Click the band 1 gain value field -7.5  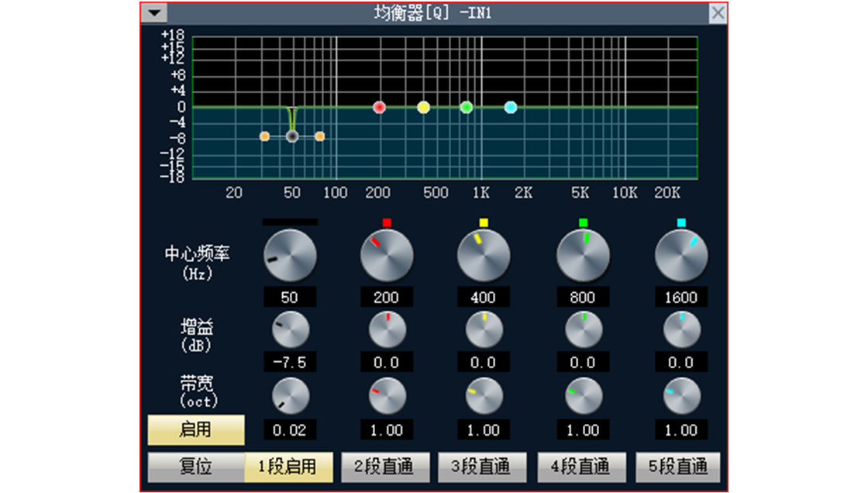290,362
